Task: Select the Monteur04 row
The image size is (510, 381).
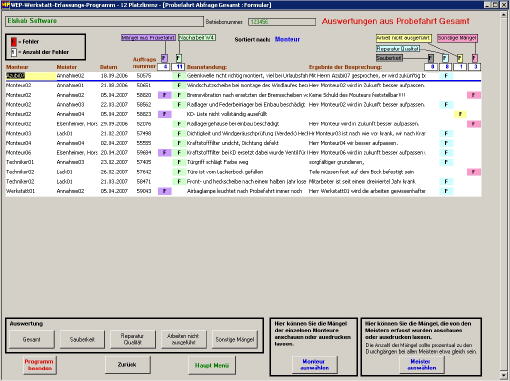Action: pyautogui.click(x=243, y=143)
